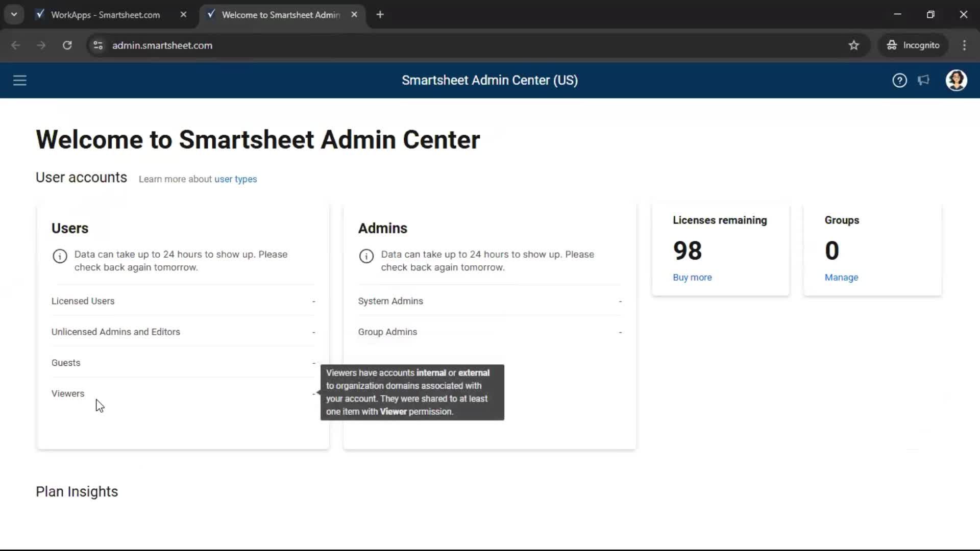
Task: Click the site information icon in address bar
Action: [x=98, y=45]
